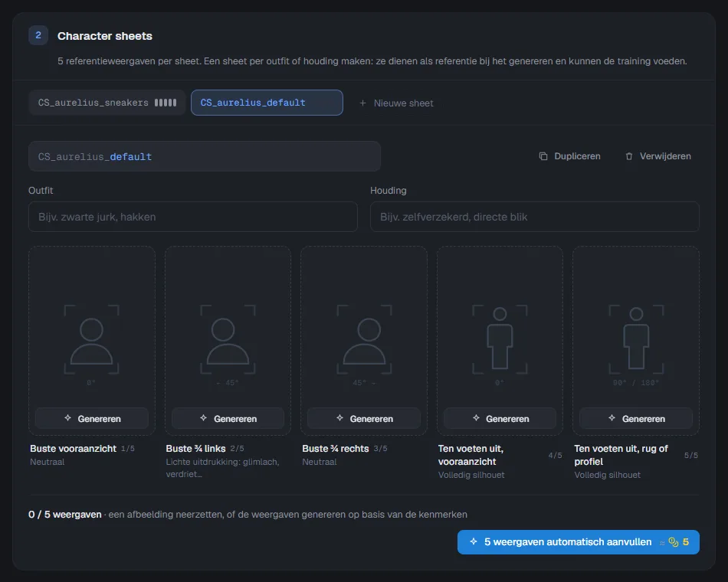
Task: Click the 0° bust placeholder icon
Action: click(91, 340)
